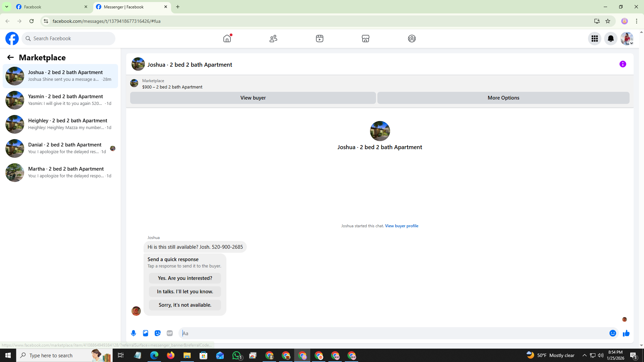Open the Chrome profile avatar icon
Screen dimensions: 644x362
point(625,21)
